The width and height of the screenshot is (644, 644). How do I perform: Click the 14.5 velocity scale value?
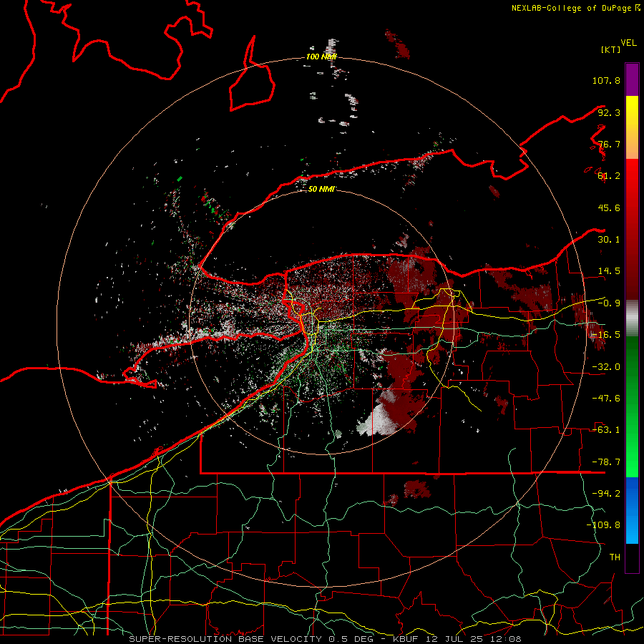tap(609, 271)
